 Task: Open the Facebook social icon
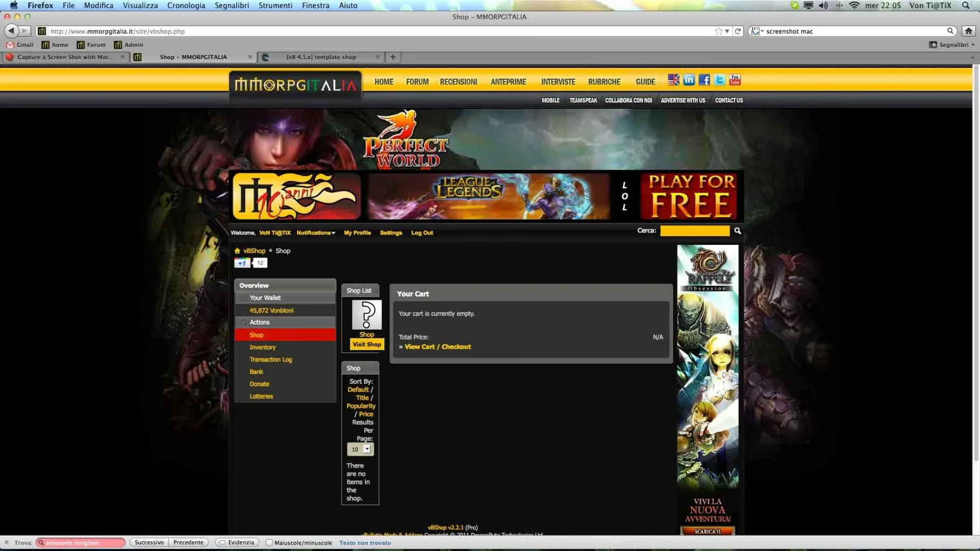tap(704, 80)
